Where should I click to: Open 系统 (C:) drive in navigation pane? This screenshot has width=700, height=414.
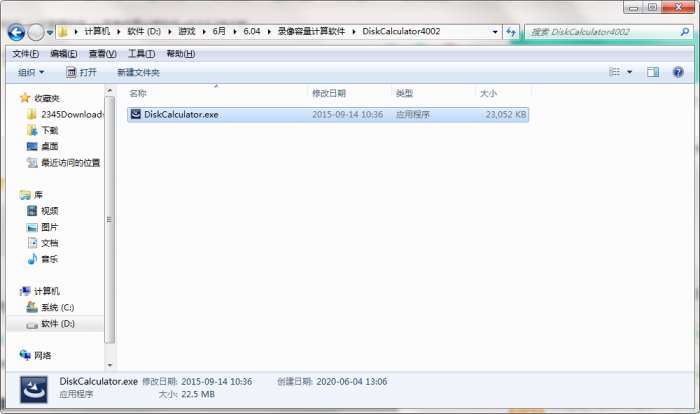pyautogui.click(x=58, y=307)
